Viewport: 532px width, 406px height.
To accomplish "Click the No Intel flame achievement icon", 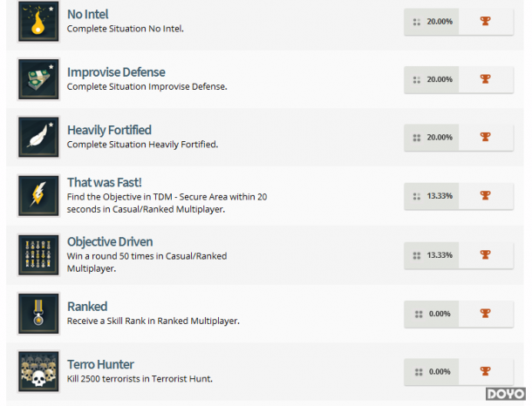I will 38,22.
